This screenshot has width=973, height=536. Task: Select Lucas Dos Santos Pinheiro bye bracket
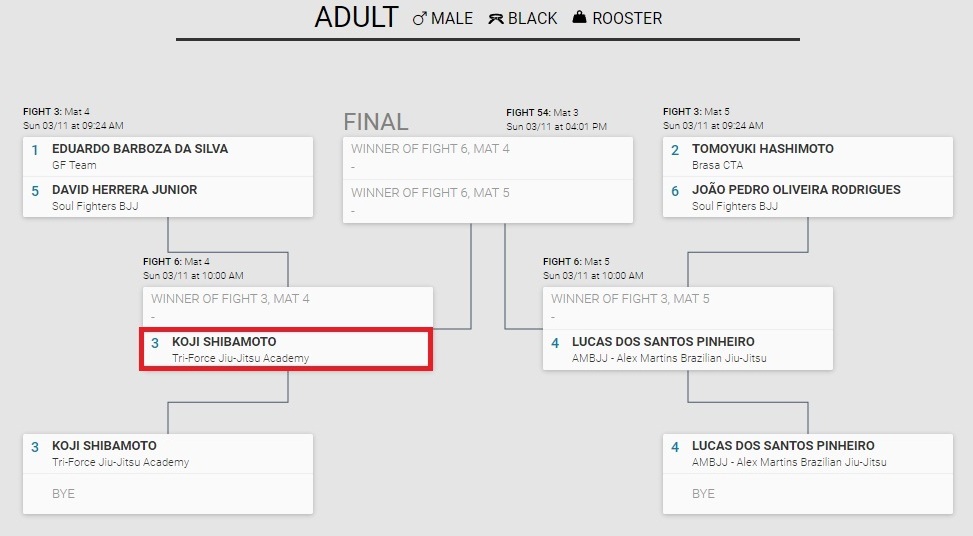807,453
